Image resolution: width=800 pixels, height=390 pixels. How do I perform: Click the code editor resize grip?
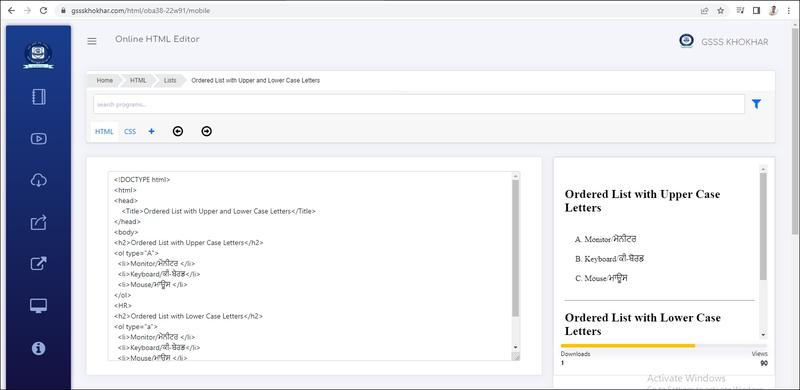pyautogui.click(x=516, y=356)
